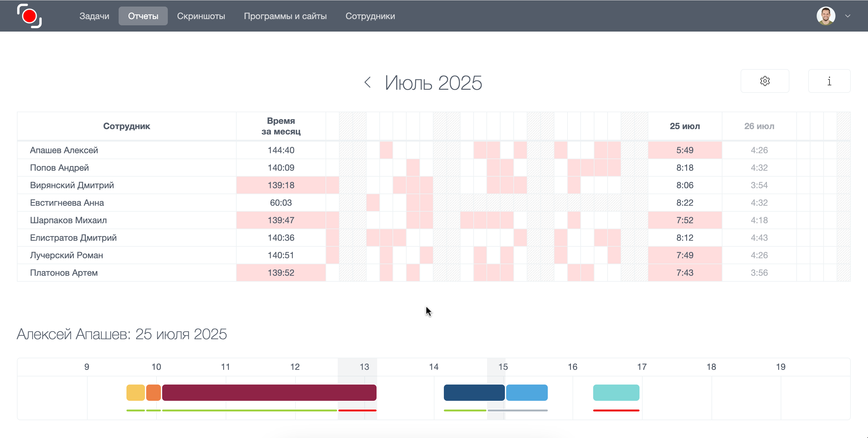This screenshot has width=868, height=438.
Task: Go to the Сотрудники tab
Action: (370, 16)
